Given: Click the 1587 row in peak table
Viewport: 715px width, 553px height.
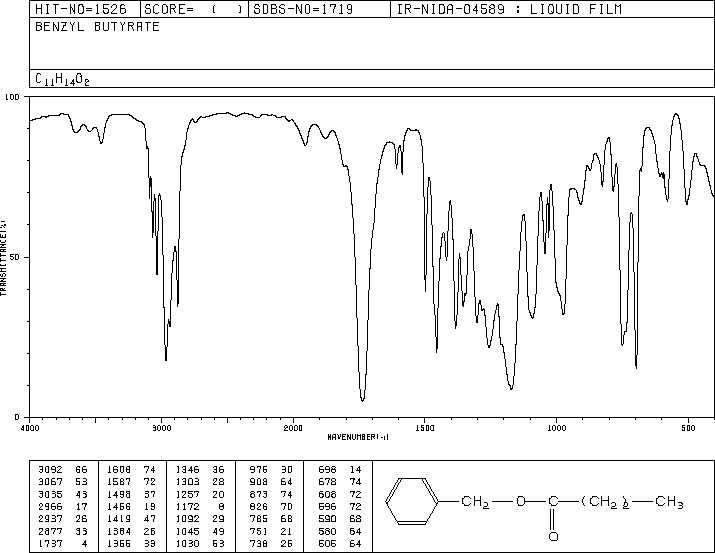Looking at the screenshot, I should click(x=131, y=481).
